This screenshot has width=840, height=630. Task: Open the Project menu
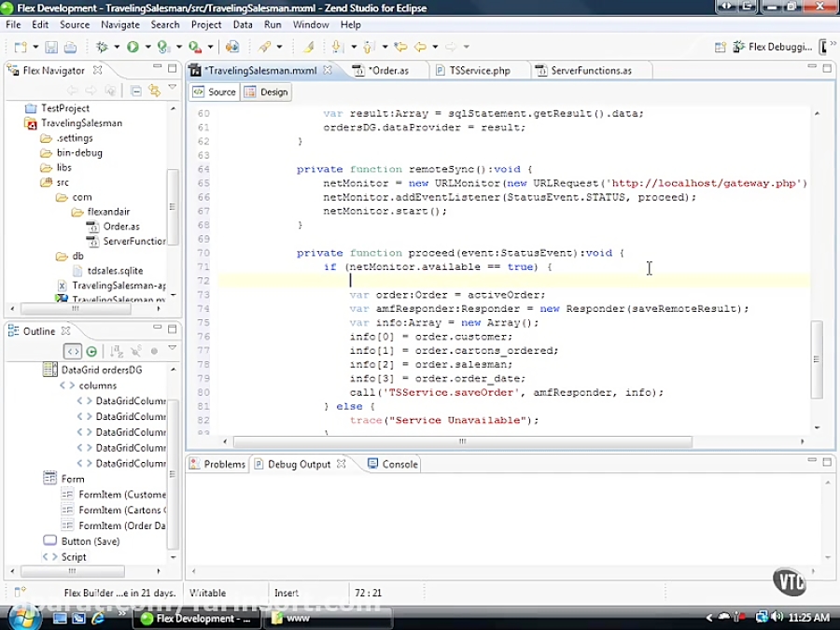206,25
